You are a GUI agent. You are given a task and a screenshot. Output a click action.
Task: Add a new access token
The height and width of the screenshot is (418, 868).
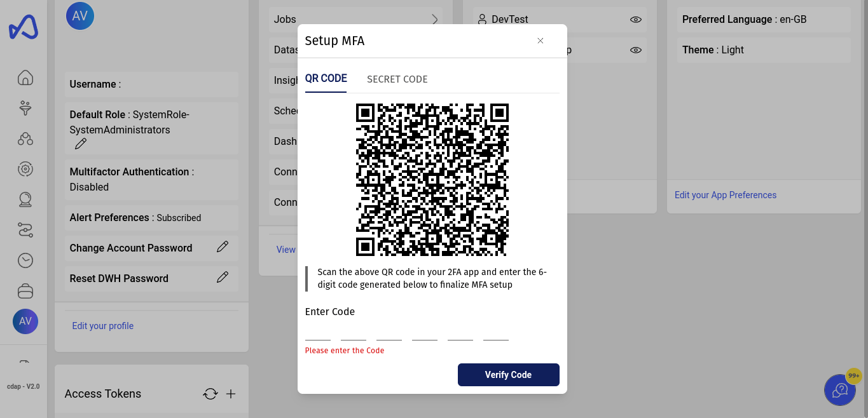(231, 394)
